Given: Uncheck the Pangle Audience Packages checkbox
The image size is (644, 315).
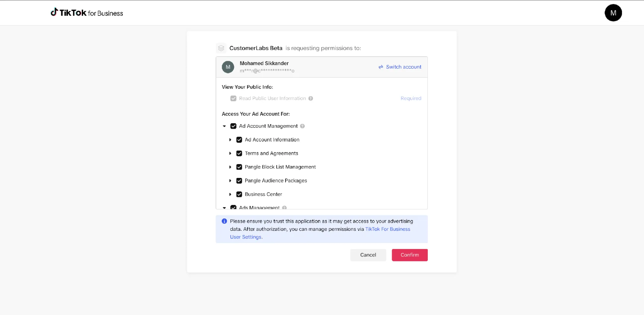Looking at the screenshot, I should (239, 181).
